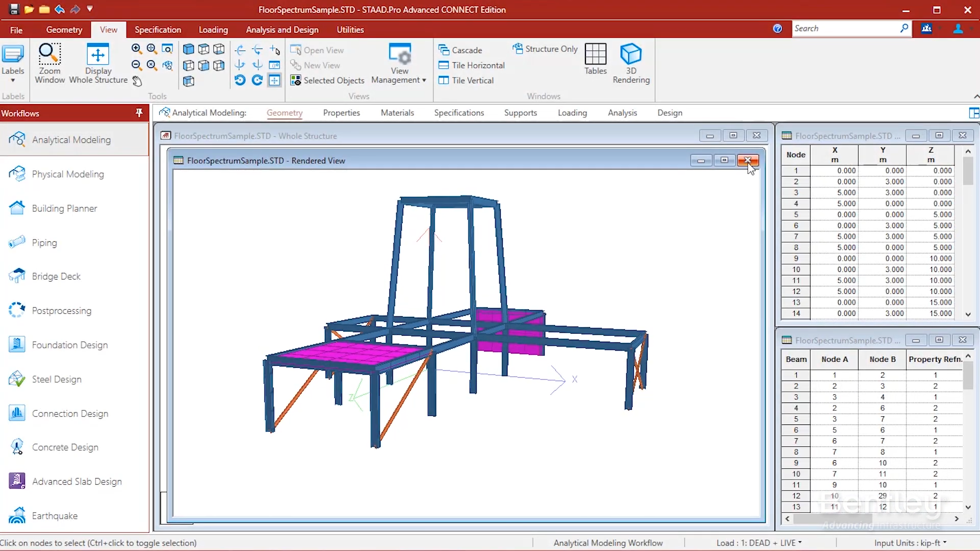
Task: Open the Foundation Design workflow
Action: click(x=69, y=344)
